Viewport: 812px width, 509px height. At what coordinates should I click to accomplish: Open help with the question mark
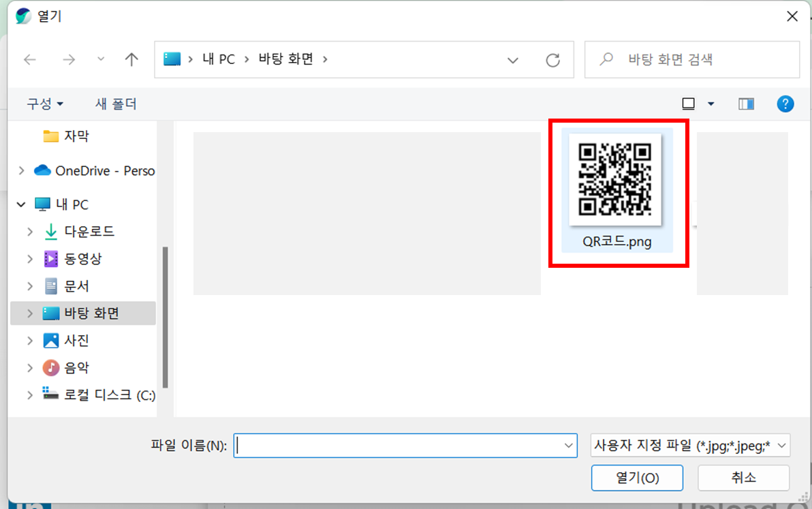point(785,104)
